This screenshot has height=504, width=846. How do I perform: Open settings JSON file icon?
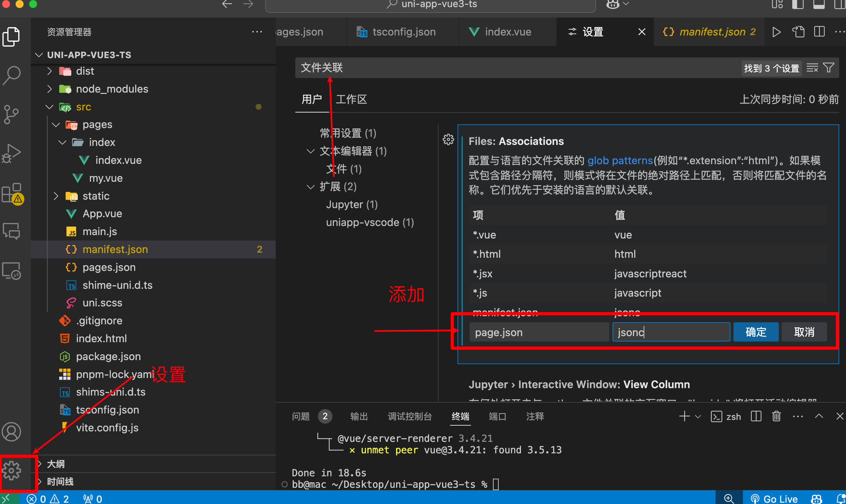click(x=798, y=32)
